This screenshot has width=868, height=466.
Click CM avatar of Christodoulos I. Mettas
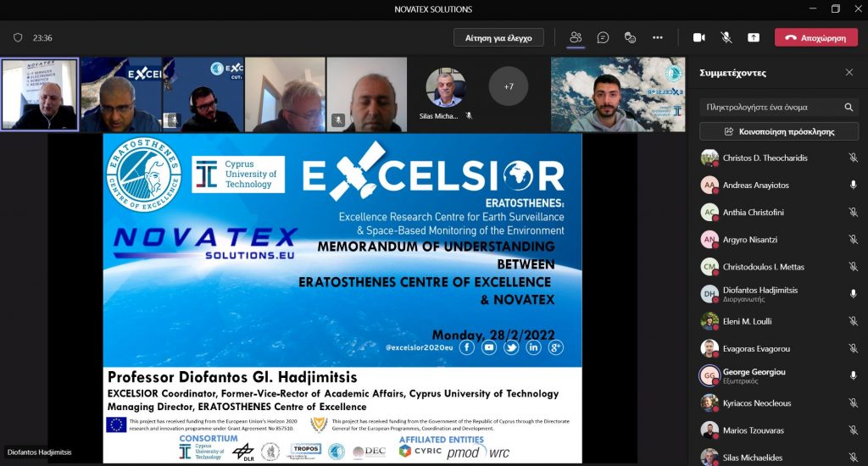click(x=709, y=267)
